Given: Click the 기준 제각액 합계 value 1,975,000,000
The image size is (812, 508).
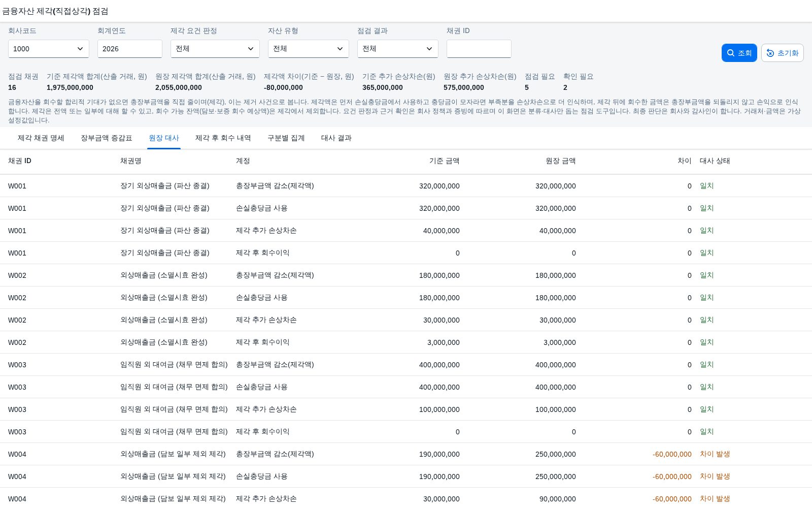Looking at the screenshot, I should point(70,87).
